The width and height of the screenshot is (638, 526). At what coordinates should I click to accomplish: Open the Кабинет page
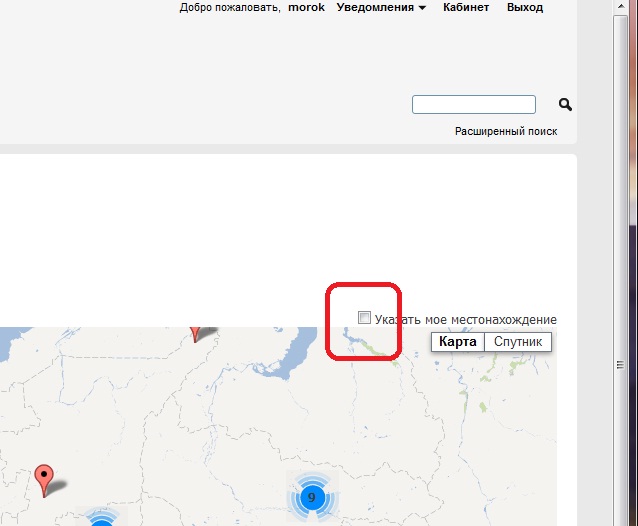[x=466, y=7]
